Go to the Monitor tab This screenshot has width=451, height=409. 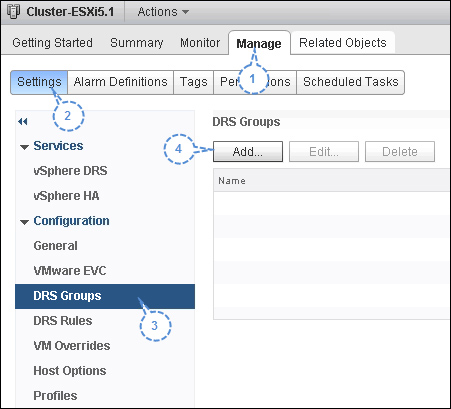[200, 43]
